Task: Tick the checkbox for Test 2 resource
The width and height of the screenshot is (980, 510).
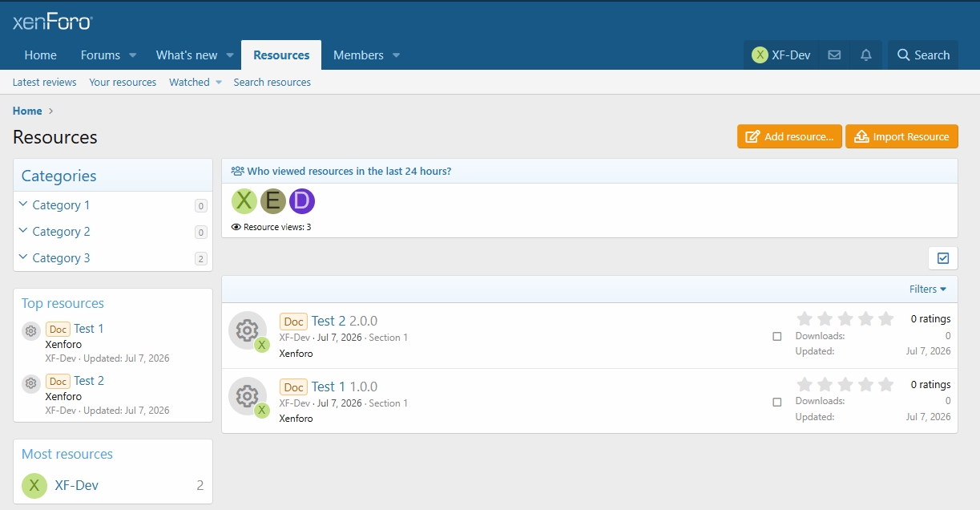Action: click(776, 337)
